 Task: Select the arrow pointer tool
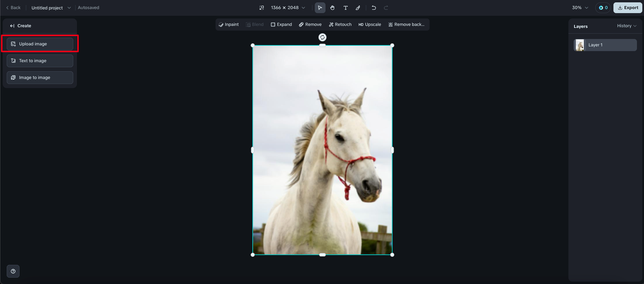coord(320,8)
